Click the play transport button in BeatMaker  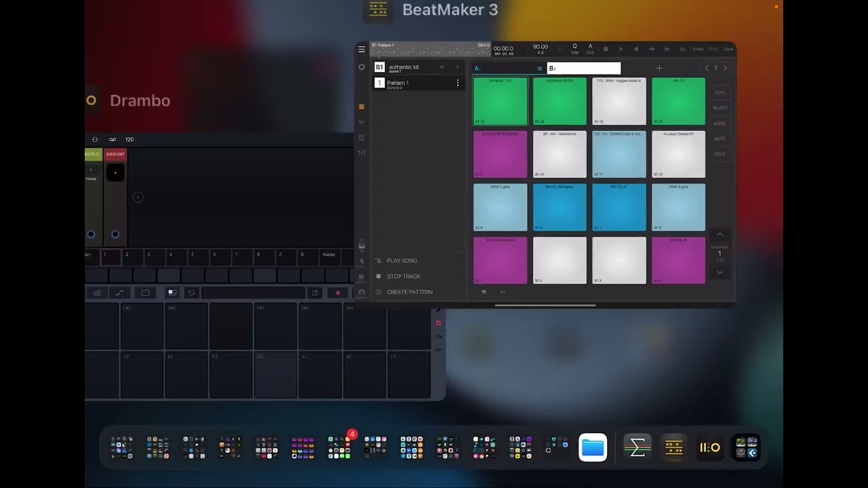(x=620, y=49)
